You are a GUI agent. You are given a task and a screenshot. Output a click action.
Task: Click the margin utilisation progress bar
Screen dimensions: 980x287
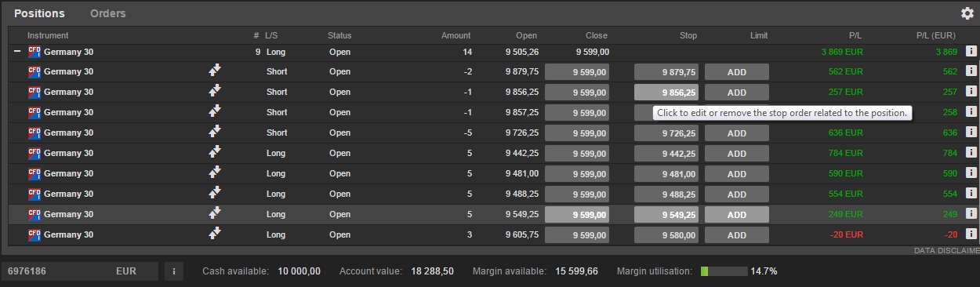click(x=724, y=271)
